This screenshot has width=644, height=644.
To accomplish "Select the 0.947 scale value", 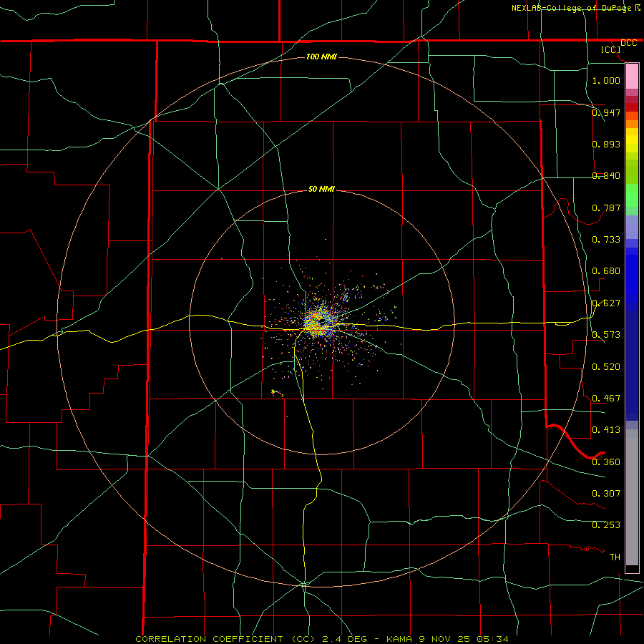I will click(606, 112).
